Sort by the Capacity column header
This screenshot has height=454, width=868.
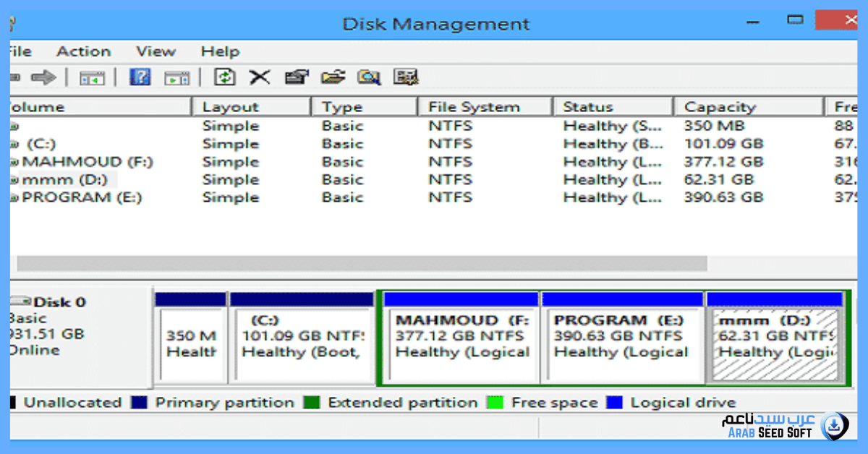click(x=719, y=107)
